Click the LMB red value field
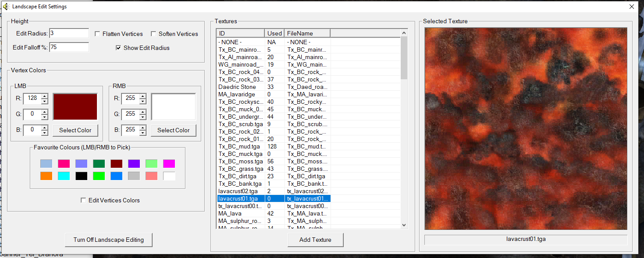This screenshot has height=258, width=644. pos(32,98)
